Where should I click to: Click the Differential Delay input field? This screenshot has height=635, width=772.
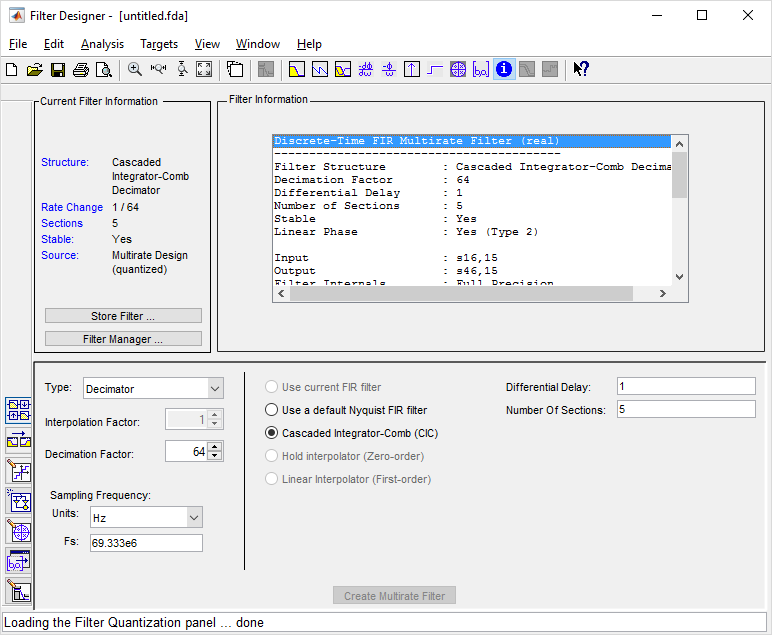pos(686,387)
